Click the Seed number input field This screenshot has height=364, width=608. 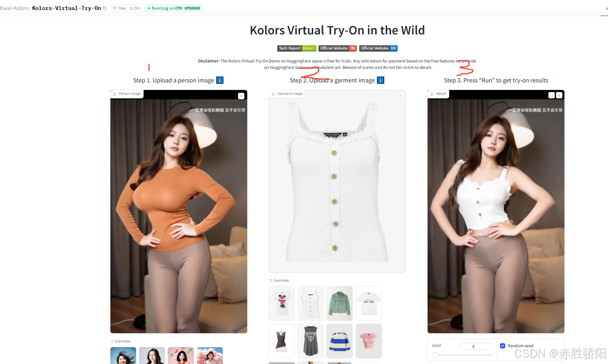476,346
